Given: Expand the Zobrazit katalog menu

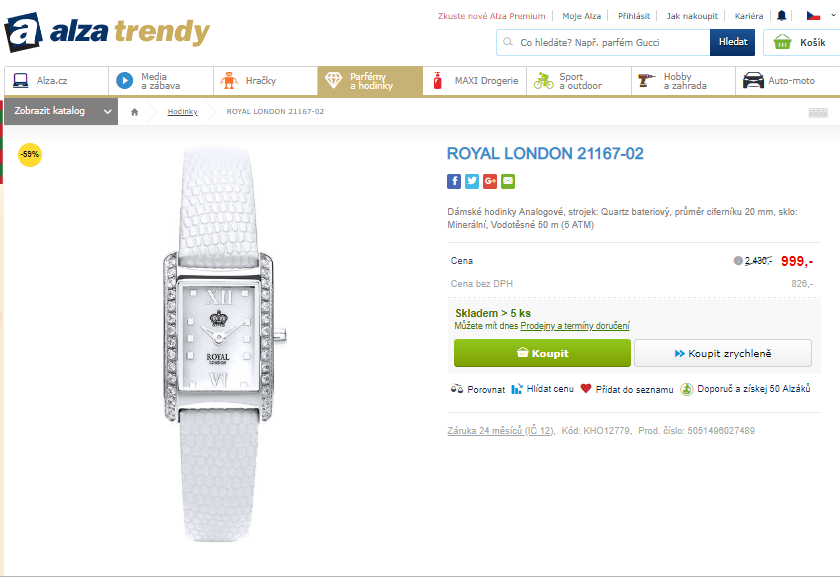Looking at the screenshot, I should 60,111.
